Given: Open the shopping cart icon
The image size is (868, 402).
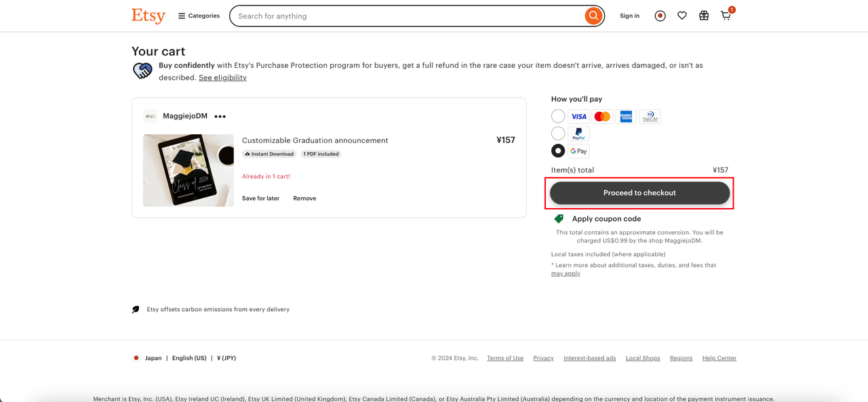Looking at the screenshot, I should (726, 16).
